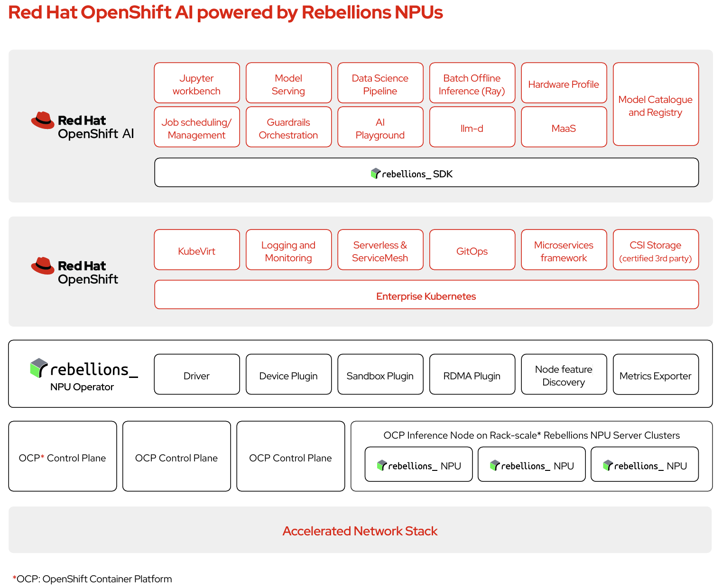The width and height of the screenshot is (722, 588).
Task: Click the RDMA Plugin box
Action: tap(472, 375)
